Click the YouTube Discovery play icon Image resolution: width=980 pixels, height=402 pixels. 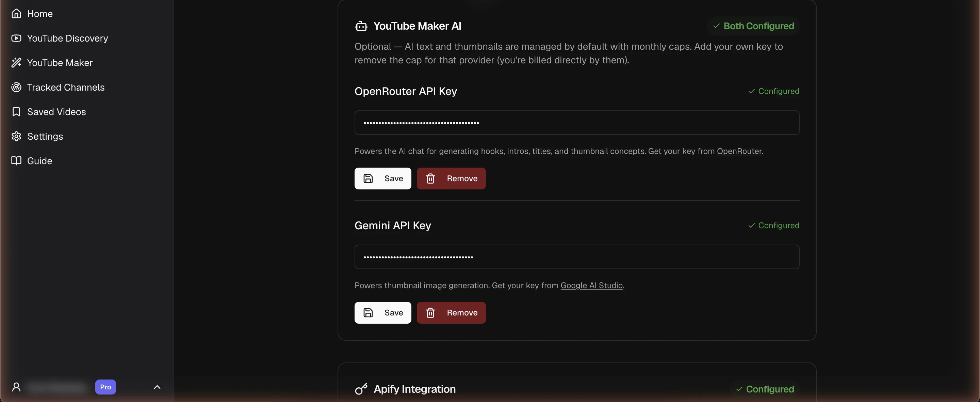coord(16,38)
